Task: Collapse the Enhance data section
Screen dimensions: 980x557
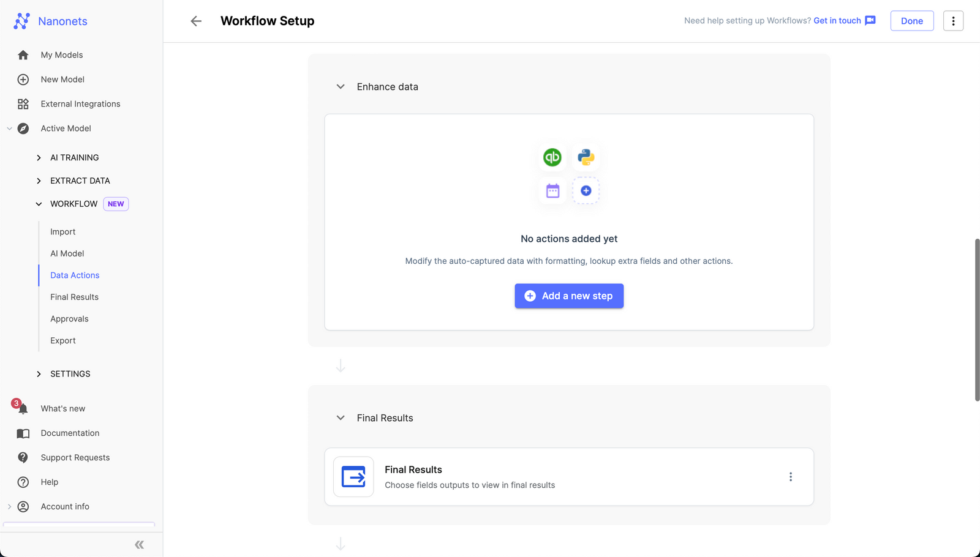Action: (341, 87)
